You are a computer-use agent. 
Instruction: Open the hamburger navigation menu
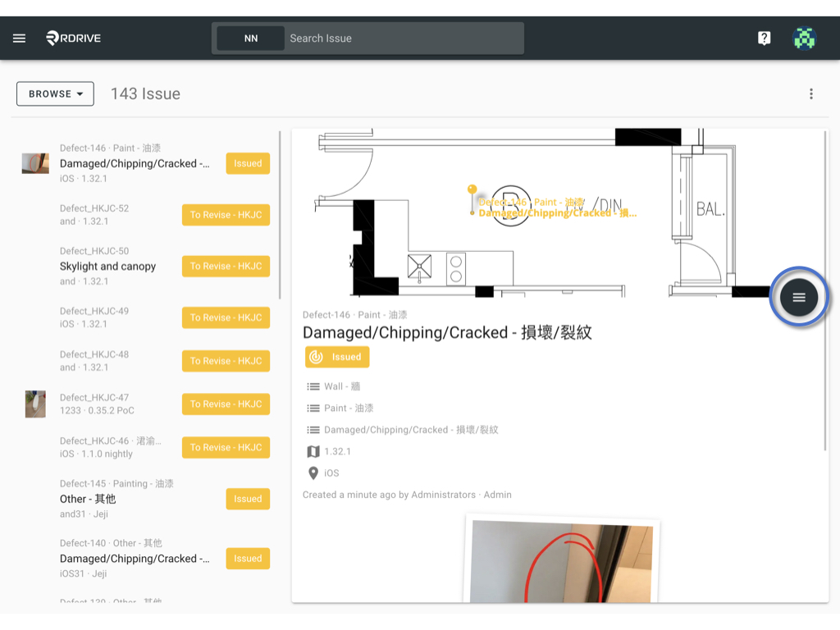(x=20, y=38)
